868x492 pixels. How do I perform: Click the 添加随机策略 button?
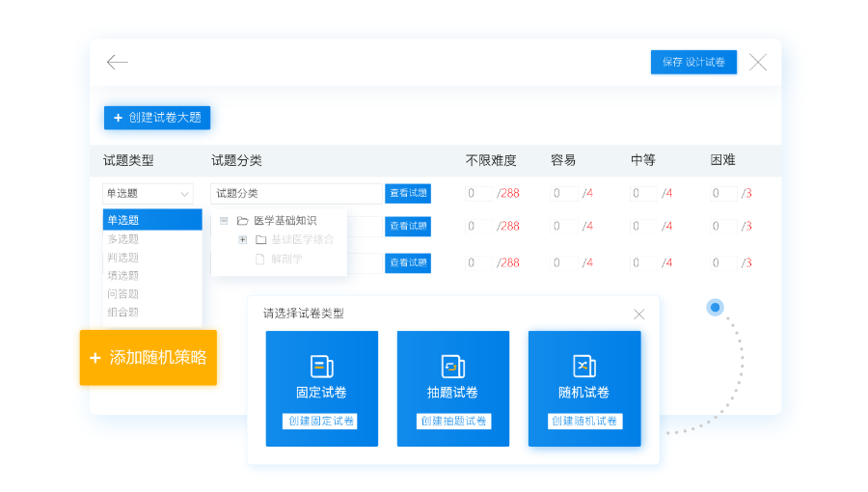[149, 358]
